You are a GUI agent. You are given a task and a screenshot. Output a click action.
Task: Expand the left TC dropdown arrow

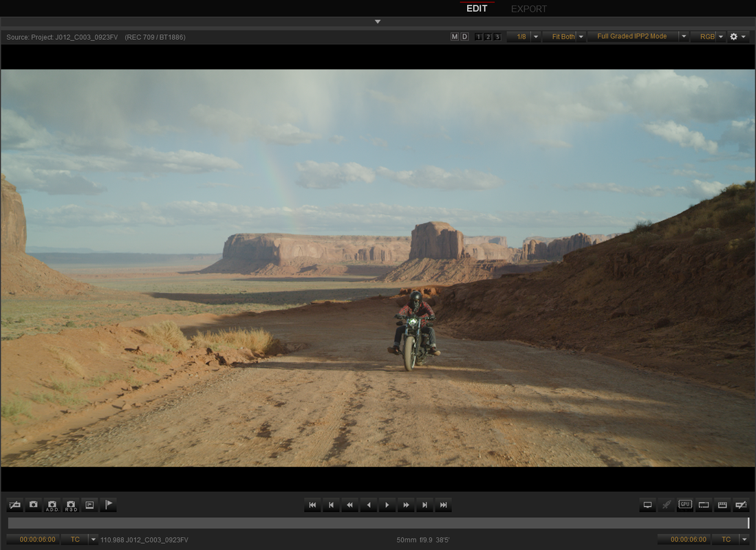click(x=94, y=540)
